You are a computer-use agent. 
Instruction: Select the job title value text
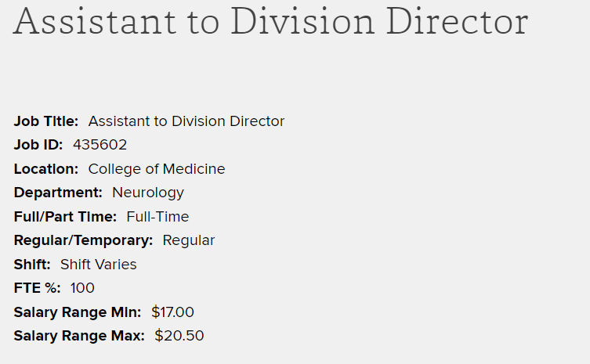(x=186, y=121)
